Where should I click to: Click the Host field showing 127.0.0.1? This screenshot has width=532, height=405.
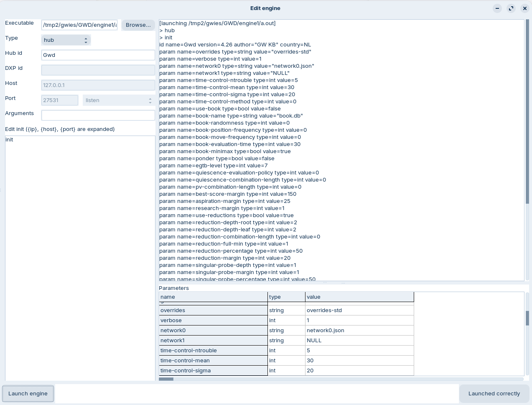coord(98,85)
